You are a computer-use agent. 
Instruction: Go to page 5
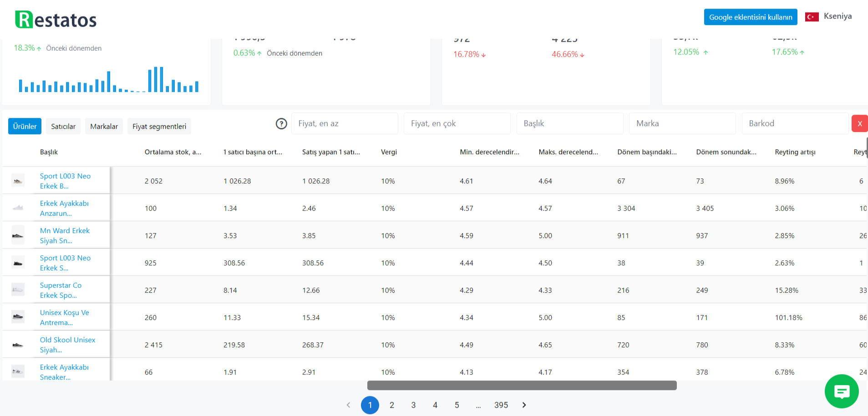(457, 405)
